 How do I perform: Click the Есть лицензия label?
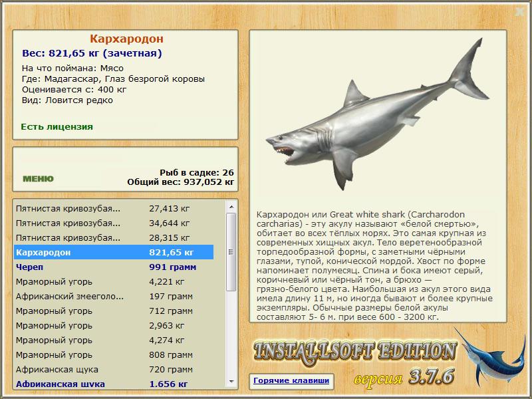(57, 127)
